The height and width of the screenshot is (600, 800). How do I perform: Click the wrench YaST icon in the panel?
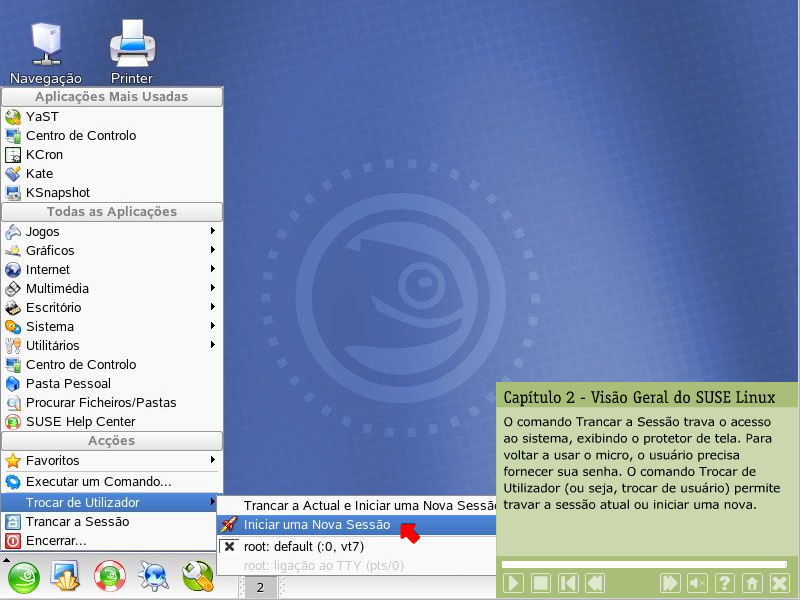point(196,576)
